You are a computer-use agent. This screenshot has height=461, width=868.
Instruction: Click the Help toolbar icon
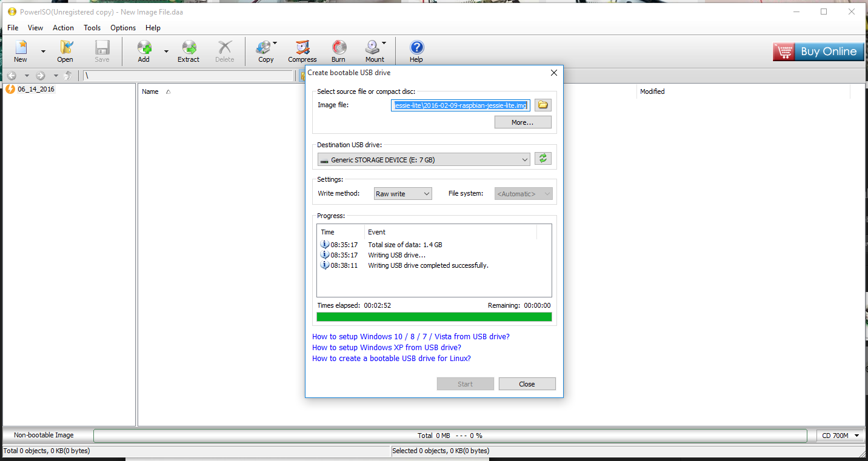click(x=416, y=51)
